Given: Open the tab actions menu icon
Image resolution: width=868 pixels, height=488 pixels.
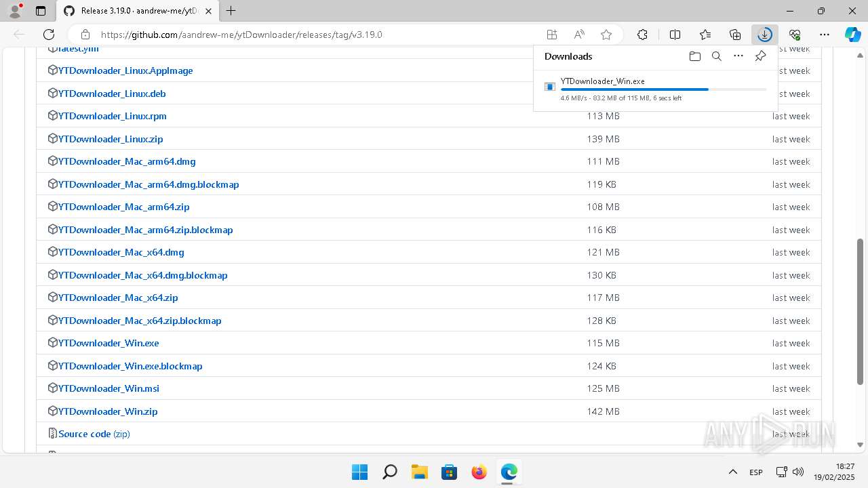Looking at the screenshot, I should pos(41,11).
